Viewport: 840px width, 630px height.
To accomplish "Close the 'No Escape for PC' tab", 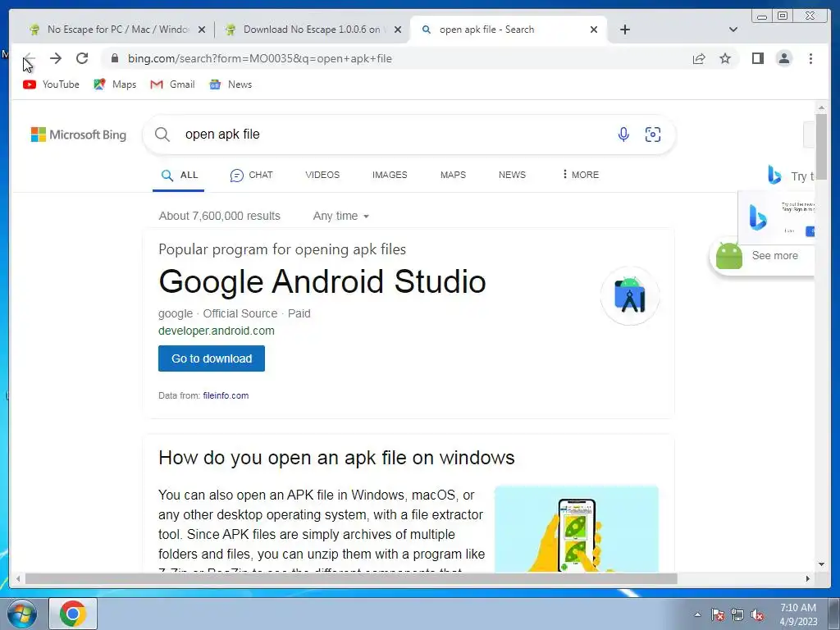I will (202, 30).
